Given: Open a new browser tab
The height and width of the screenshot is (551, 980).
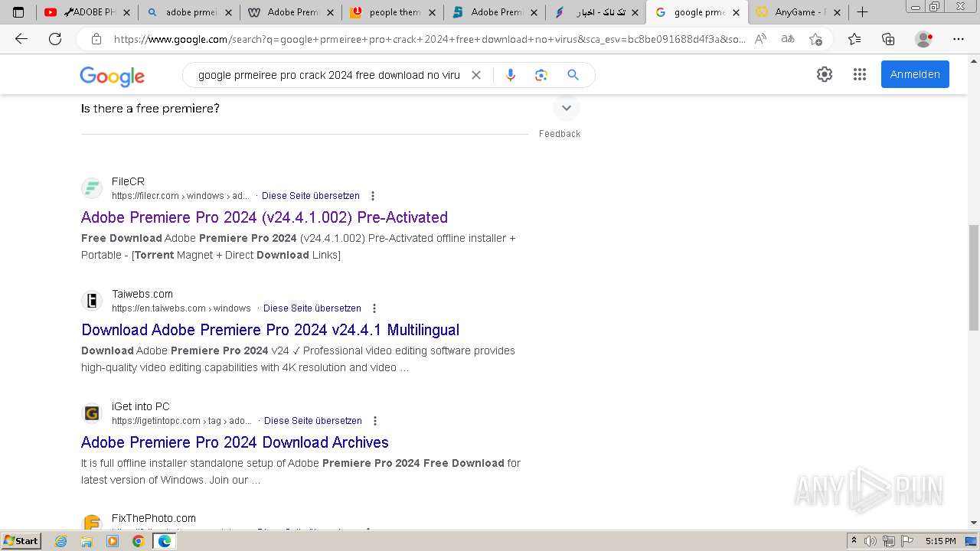Looking at the screenshot, I should pos(862,12).
